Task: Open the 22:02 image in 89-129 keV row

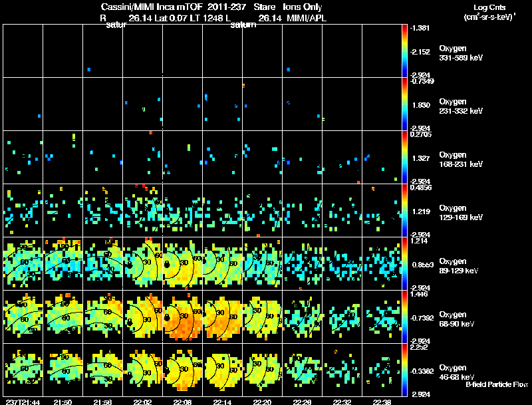Action: [x=142, y=264]
